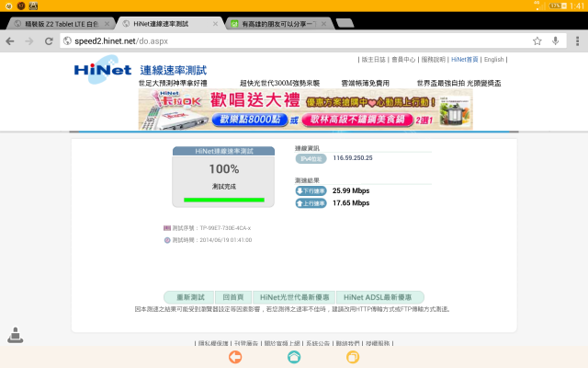Close the HiNet連線速率測試 tab
The height and width of the screenshot is (368, 588).
pos(215,24)
